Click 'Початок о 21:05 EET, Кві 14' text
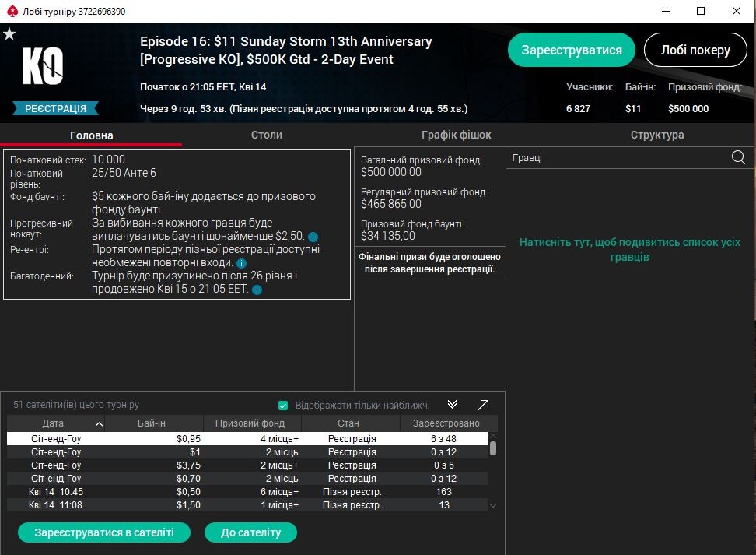Screen dimensions: 756x555 (203, 87)
